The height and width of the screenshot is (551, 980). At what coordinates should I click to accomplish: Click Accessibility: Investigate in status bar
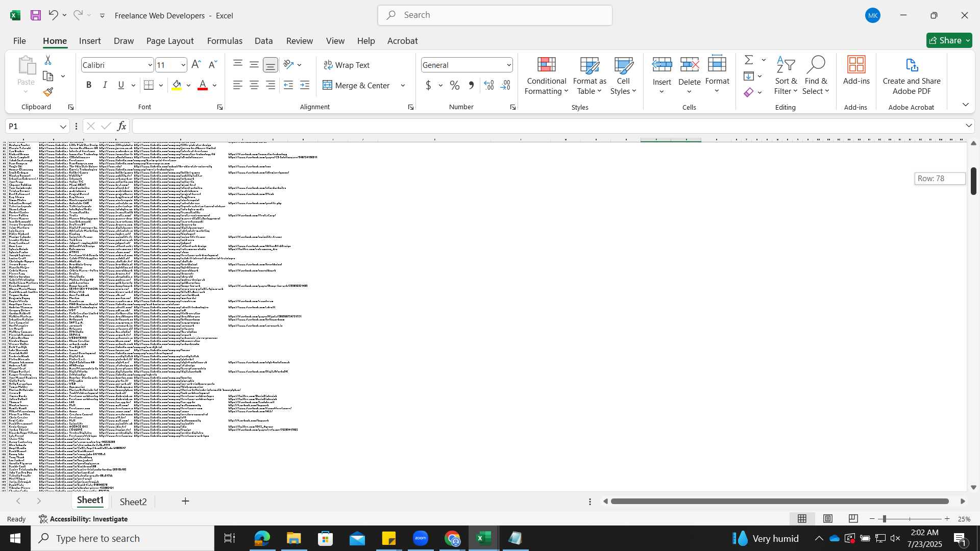tap(83, 519)
